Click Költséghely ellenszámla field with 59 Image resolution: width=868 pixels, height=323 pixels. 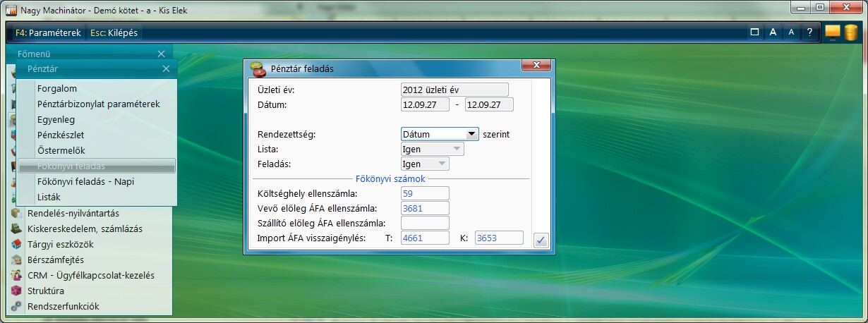tap(424, 193)
